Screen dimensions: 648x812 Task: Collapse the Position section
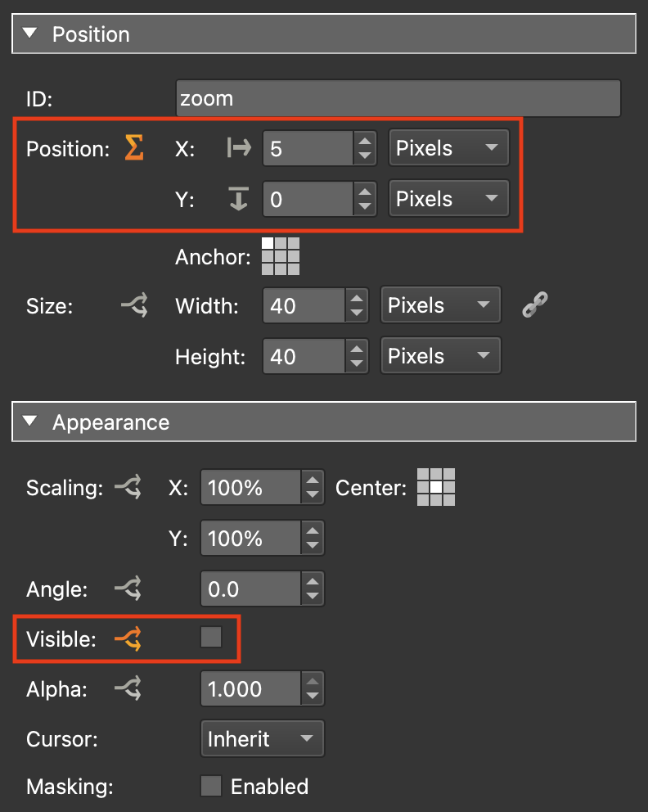pos(30,34)
